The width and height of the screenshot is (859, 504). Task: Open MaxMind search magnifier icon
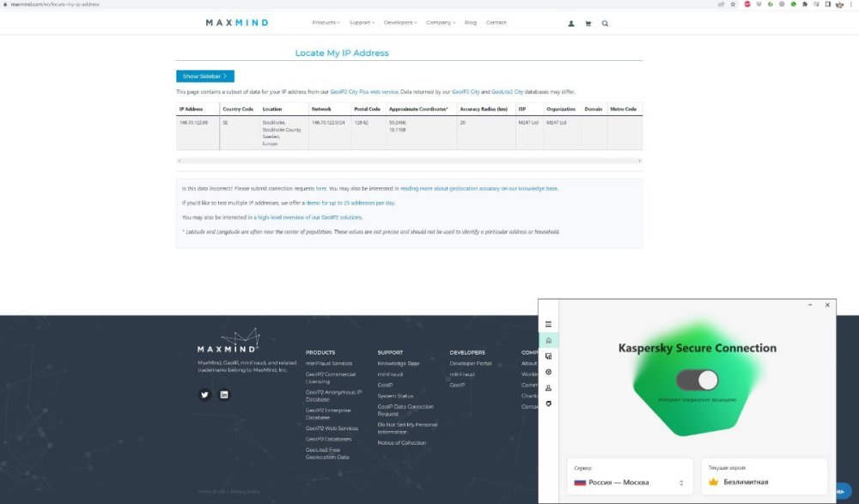pyautogui.click(x=605, y=23)
